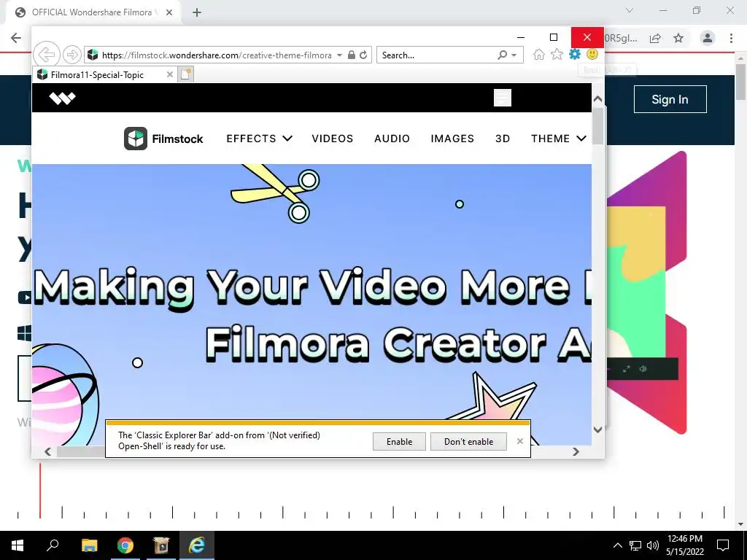The width and height of the screenshot is (747, 560).
Task: Open the Windows Start menu
Action: pos(18,545)
